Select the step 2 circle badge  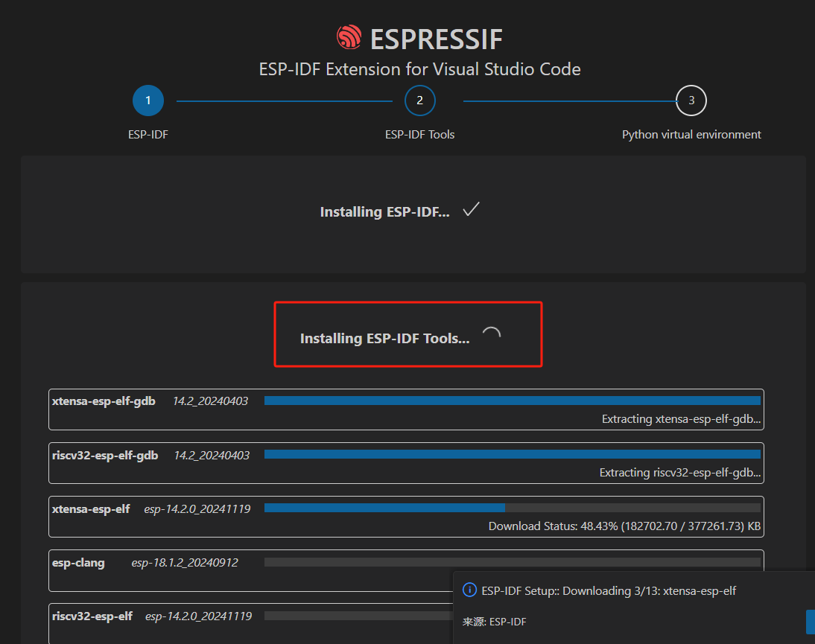coord(419,100)
